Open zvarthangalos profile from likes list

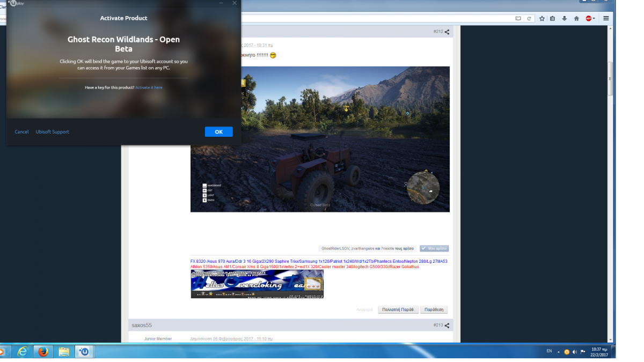click(363, 249)
